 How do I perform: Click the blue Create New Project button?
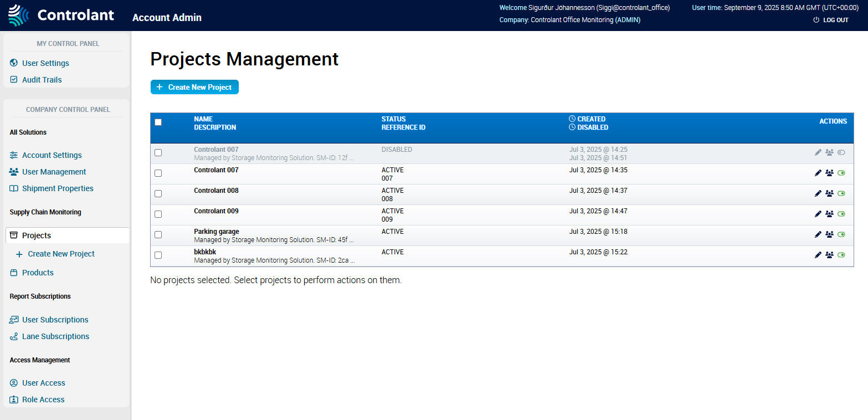point(194,87)
